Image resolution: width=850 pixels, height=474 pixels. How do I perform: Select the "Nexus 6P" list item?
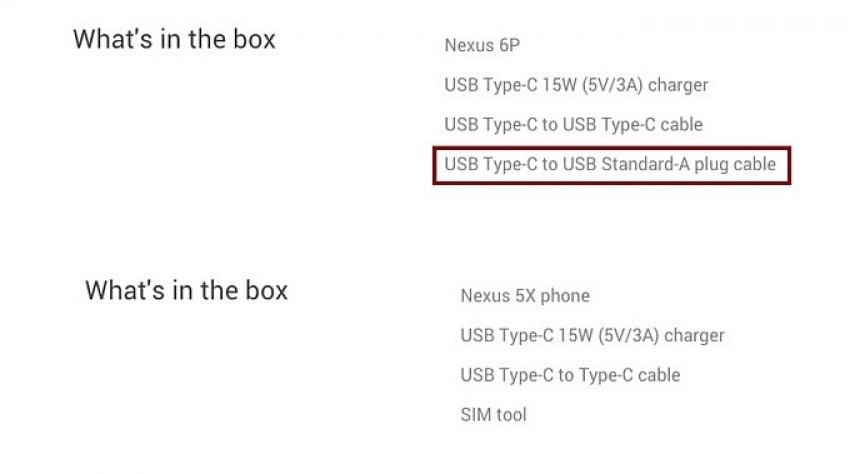click(x=482, y=45)
